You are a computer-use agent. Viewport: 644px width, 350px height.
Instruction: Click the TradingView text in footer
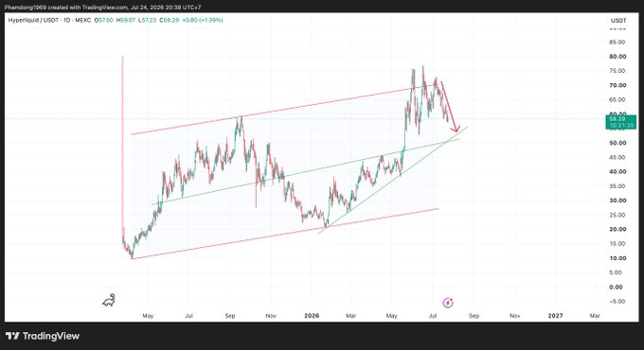point(51,337)
